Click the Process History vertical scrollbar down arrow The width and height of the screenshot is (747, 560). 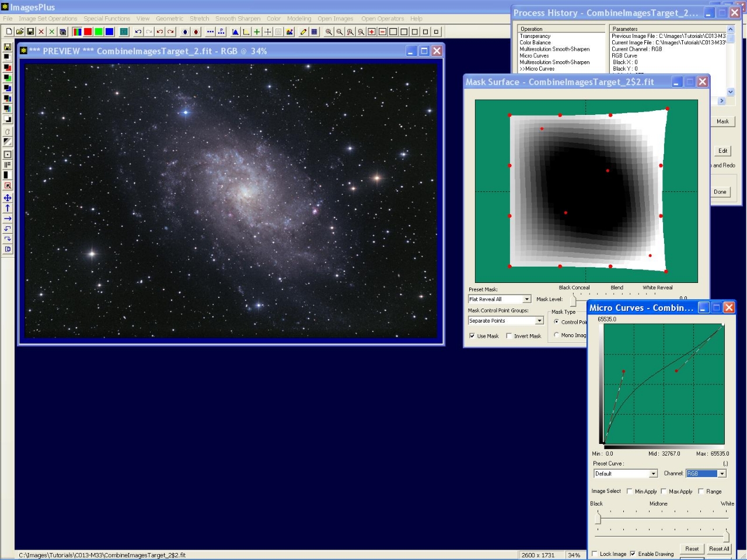point(730,92)
